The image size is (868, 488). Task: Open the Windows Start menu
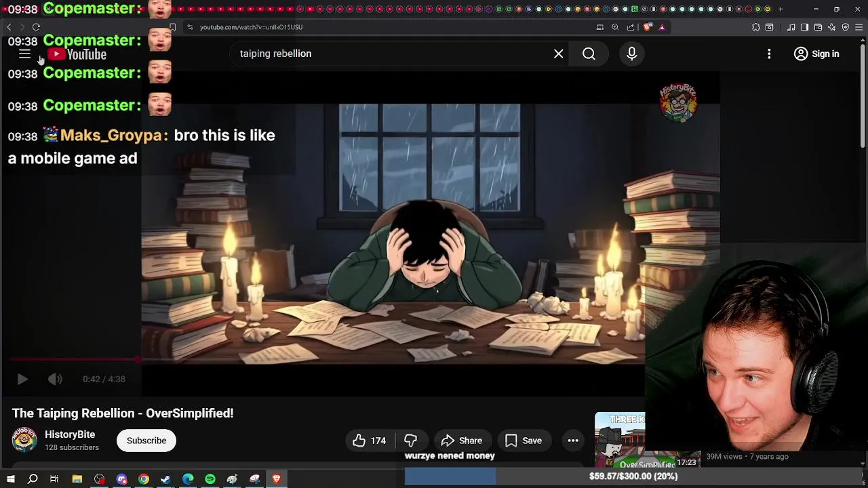pos(11,479)
